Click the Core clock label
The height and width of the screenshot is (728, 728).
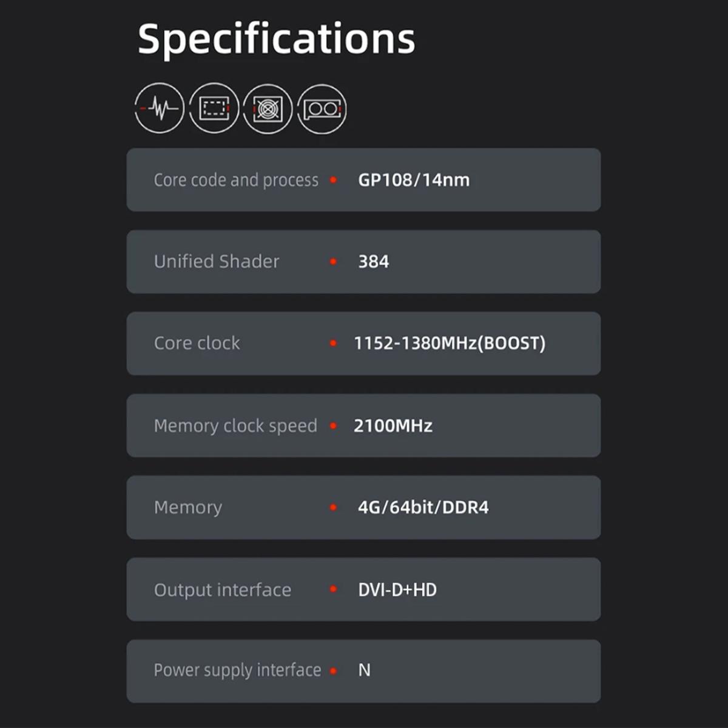pos(197,343)
